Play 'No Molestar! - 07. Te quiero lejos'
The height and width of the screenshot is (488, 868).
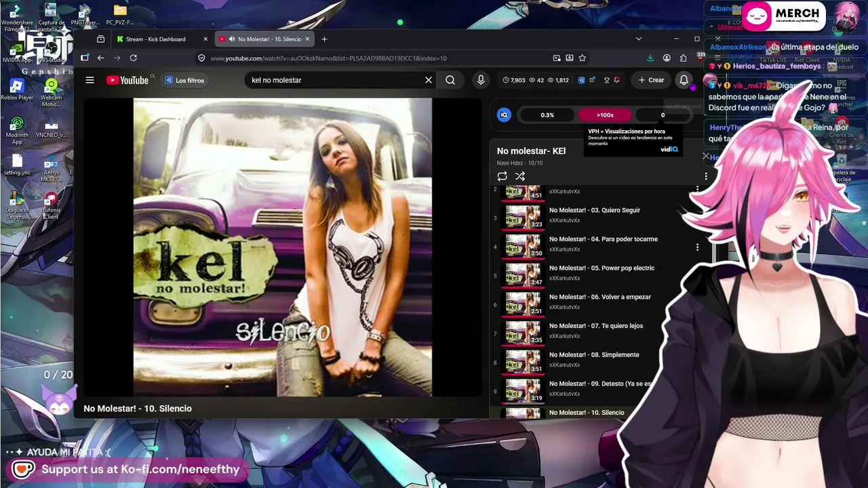pyautogui.click(x=596, y=326)
